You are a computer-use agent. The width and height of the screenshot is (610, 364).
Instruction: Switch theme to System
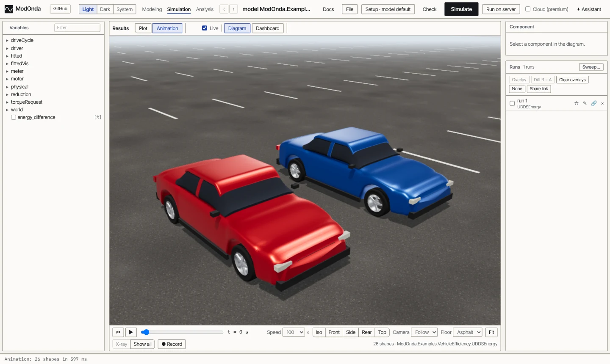click(x=125, y=9)
